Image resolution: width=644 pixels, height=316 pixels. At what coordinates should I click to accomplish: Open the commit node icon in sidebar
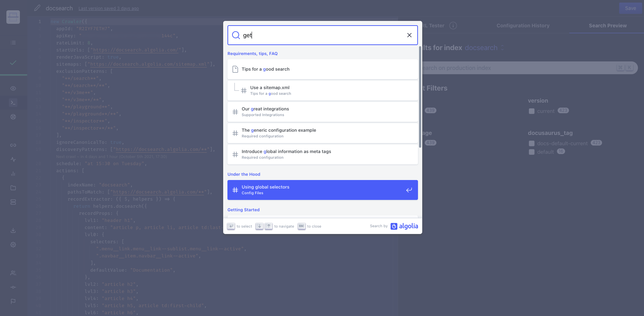point(13,287)
